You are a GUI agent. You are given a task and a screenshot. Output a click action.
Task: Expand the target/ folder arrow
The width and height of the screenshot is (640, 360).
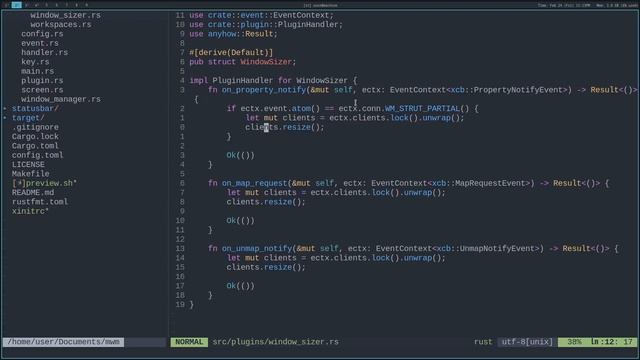5,118
